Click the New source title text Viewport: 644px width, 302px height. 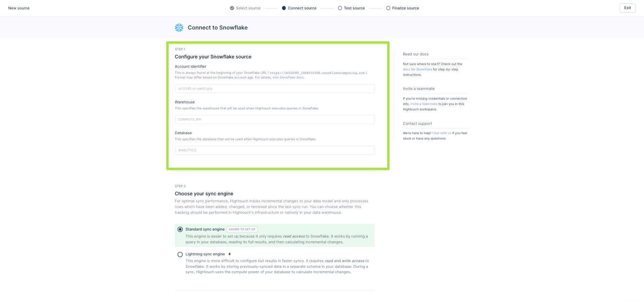pyautogui.click(x=19, y=8)
